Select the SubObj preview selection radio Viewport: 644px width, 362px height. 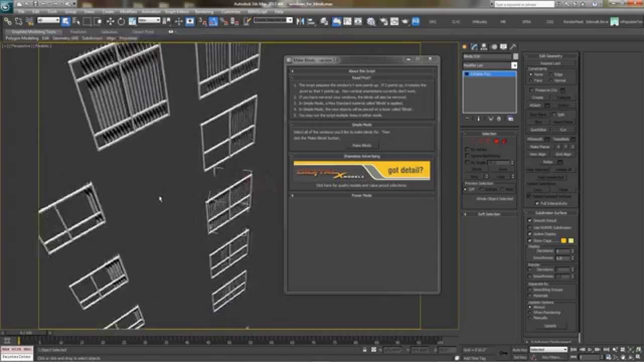[481, 190]
